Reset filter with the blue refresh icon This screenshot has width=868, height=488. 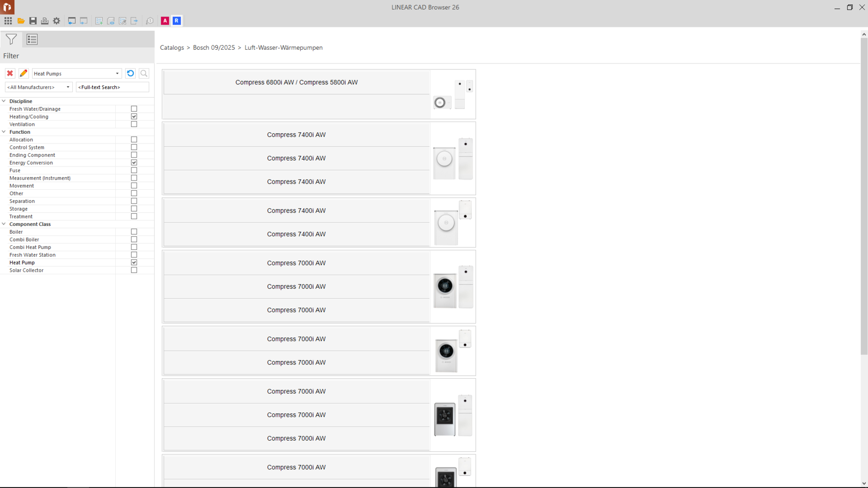(x=130, y=74)
